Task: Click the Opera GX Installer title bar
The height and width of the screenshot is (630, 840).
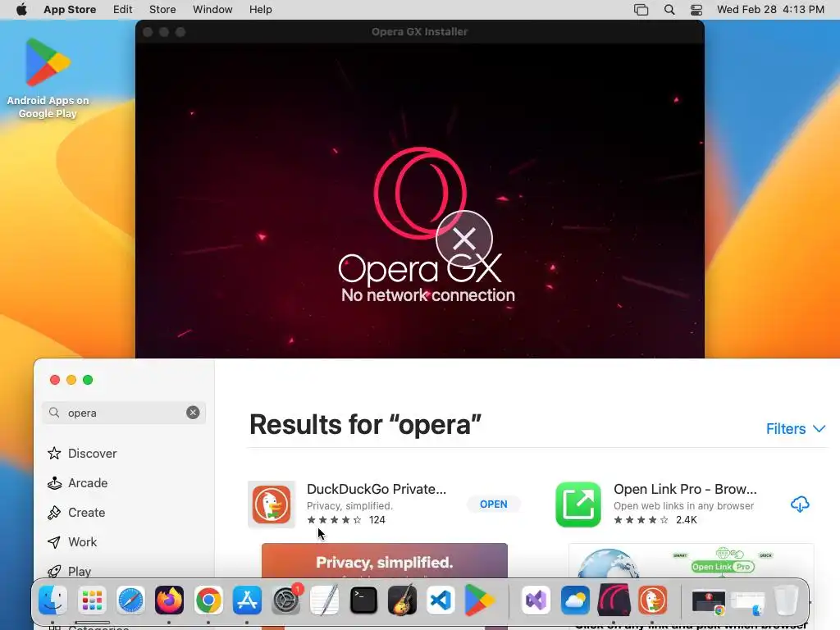Action: (419, 32)
